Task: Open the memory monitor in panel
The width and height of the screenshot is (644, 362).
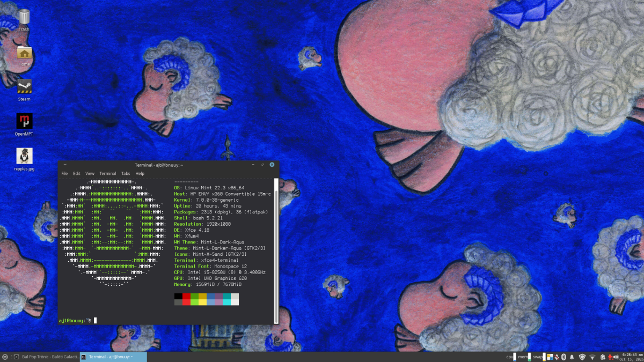Action: click(525, 357)
